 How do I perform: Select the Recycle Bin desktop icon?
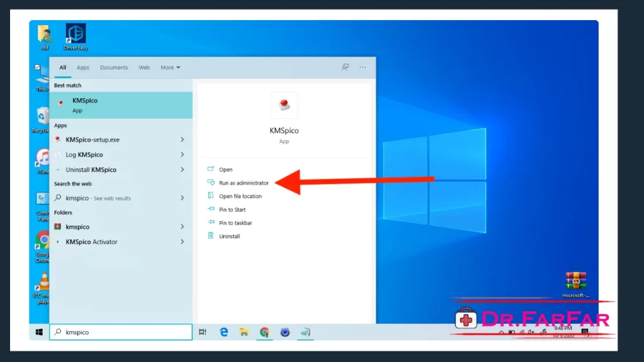[41, 120]
